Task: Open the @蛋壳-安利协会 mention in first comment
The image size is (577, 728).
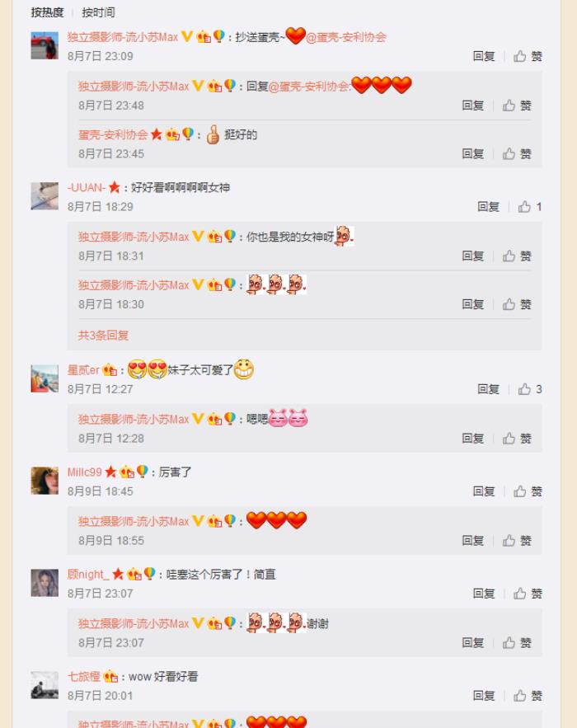Action: click(x=346, y=37)
